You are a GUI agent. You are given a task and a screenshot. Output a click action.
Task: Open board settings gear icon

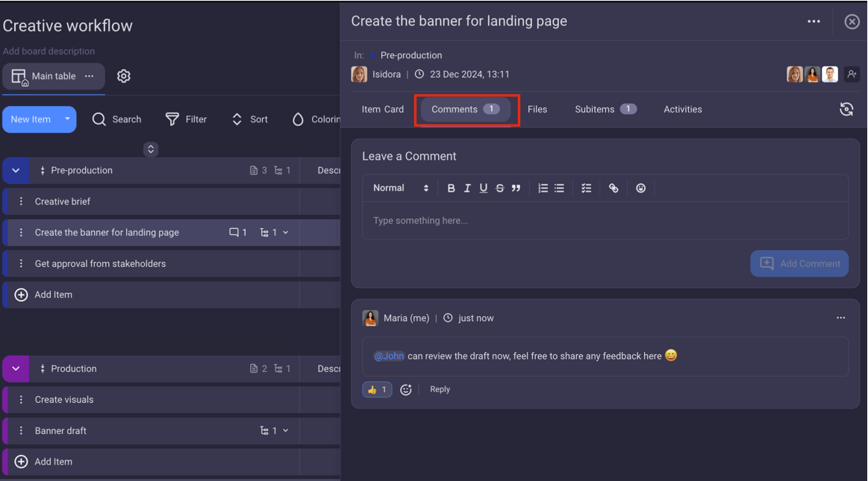(124, 76)
